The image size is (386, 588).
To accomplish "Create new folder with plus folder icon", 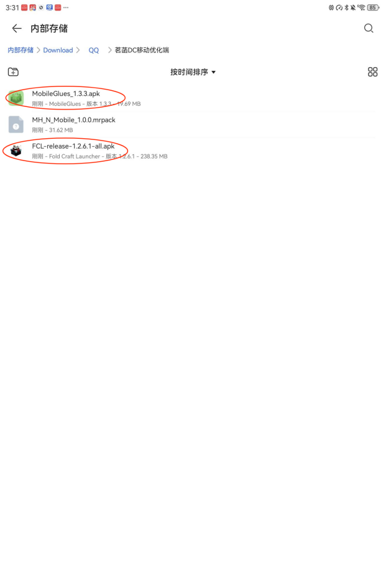I will point(13,72).
